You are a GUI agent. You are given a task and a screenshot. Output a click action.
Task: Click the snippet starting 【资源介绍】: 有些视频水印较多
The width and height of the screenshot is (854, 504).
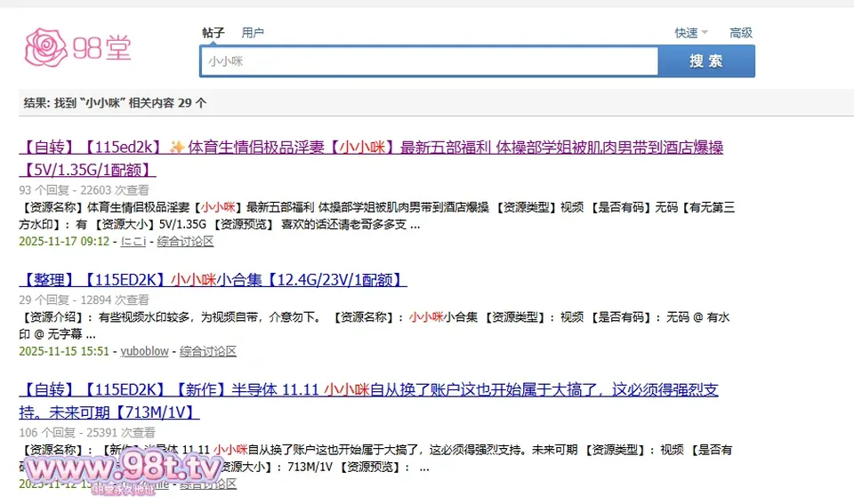click(375, 325)
